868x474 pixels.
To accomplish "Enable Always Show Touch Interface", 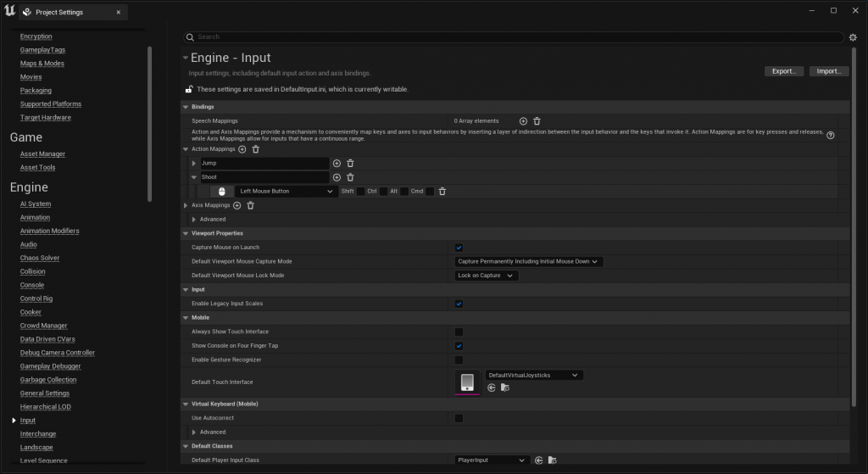I will pyautogui.click(x=459, y=332).
